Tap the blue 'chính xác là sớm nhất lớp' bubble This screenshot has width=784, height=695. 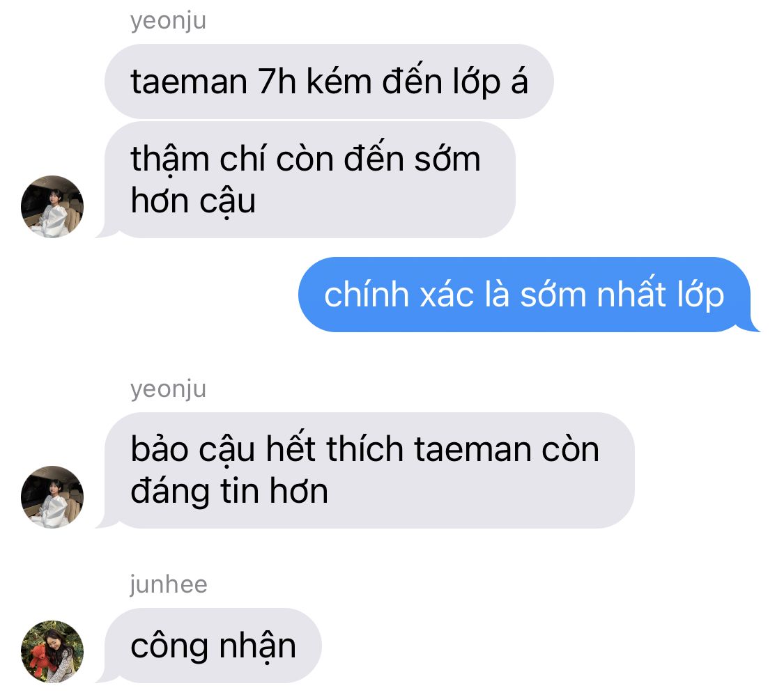[x=525, y=295]
